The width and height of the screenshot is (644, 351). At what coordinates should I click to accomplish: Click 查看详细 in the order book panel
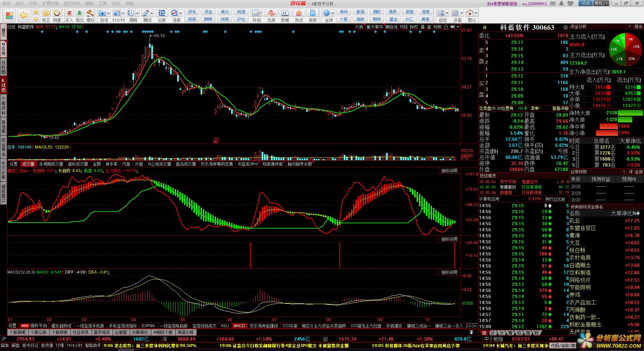tap(560, 108)
